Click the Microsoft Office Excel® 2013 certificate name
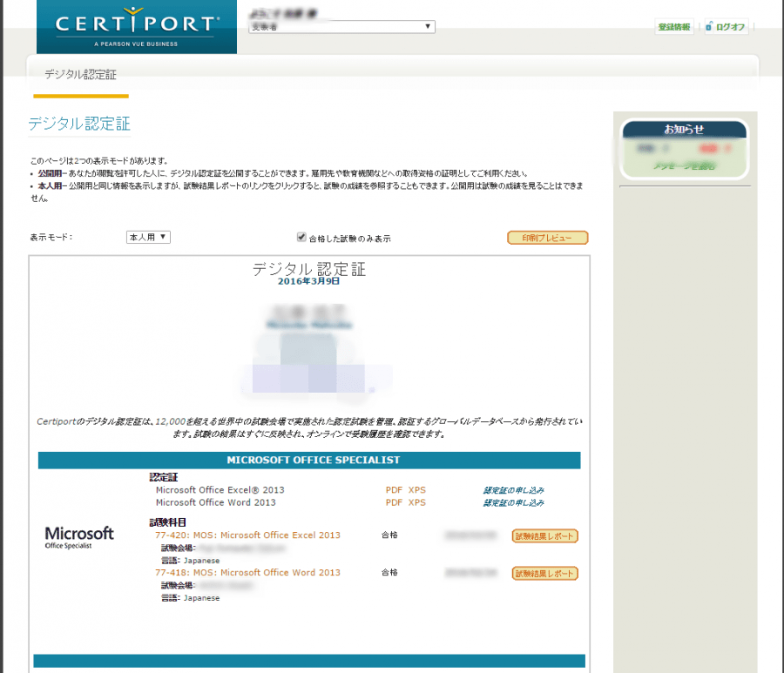The height and width of the screenshot is (673, 784). click(x=220, y=489)
